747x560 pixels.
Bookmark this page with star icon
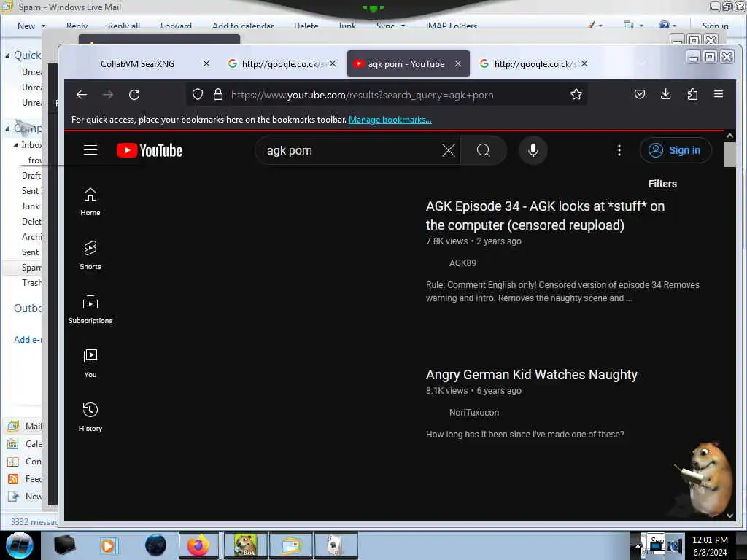coord(576,95)
